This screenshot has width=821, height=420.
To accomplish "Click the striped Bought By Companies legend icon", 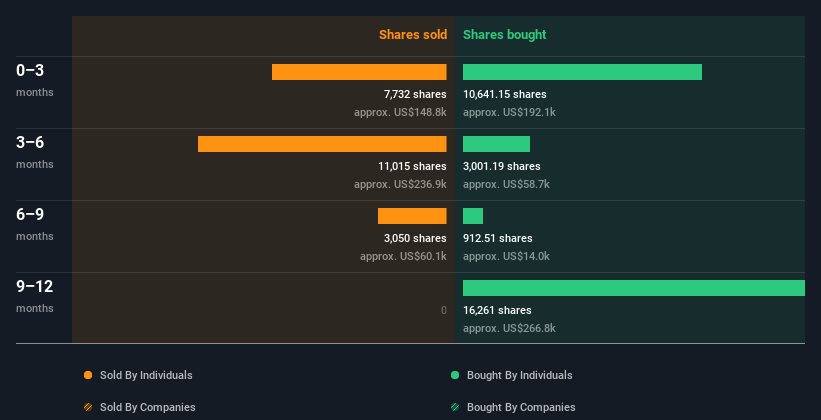I will coord(455,407).
